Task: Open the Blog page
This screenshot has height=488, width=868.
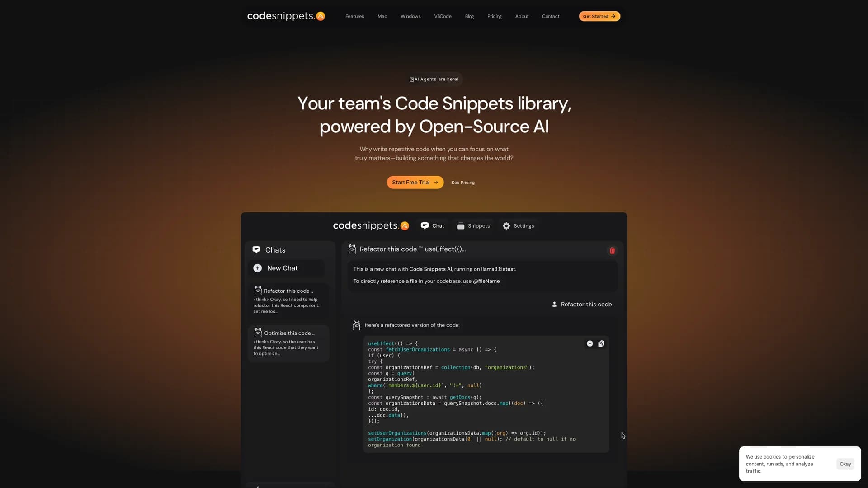Action: click(x=469, y=16)
